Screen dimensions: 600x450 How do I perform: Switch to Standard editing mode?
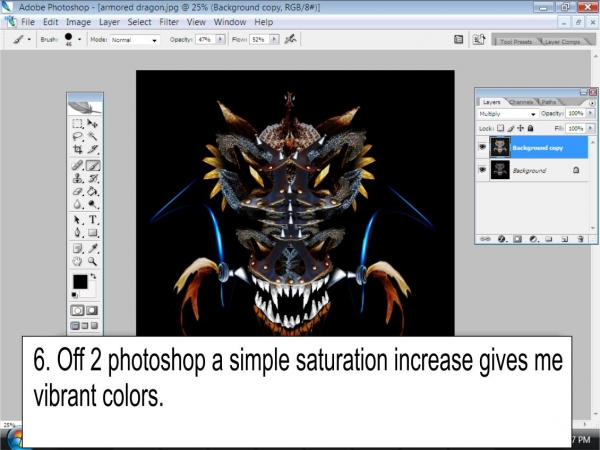coord(77,310)
